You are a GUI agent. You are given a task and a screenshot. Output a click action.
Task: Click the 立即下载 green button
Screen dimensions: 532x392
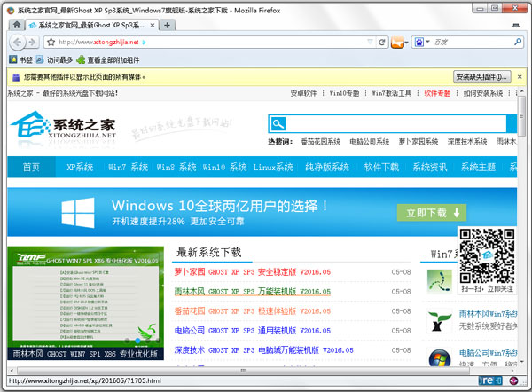pyautogui.click(x=432, y=213)
